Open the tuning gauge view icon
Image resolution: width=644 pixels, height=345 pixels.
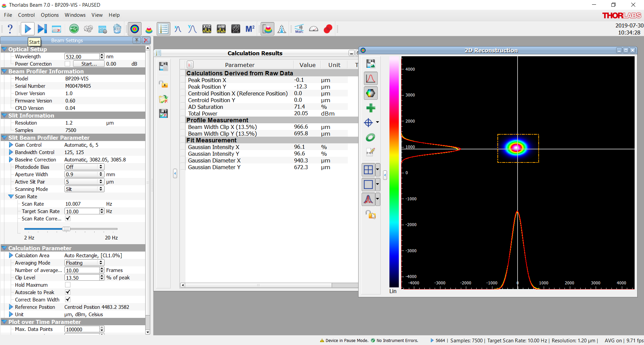314,29
